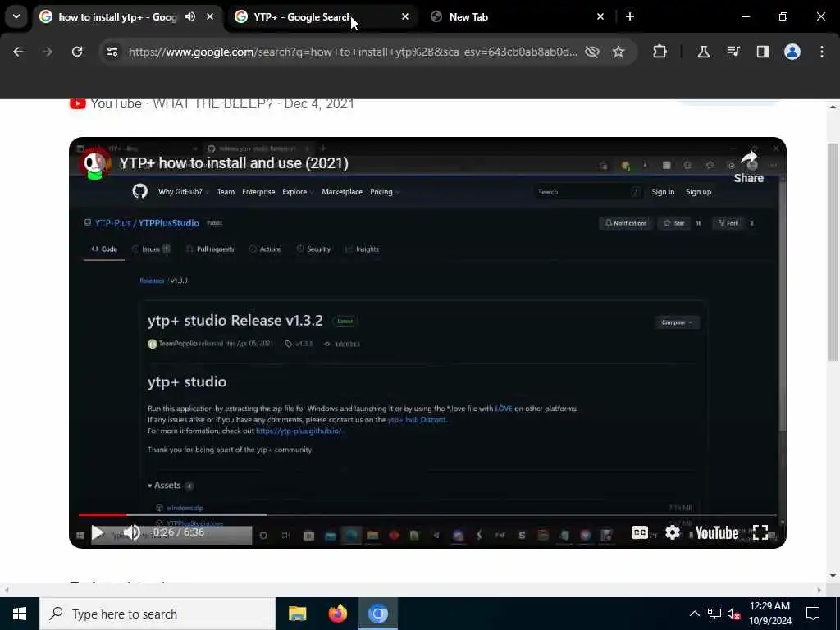The height and width of the screenshot is (630, 840).
Task: Open network status tray icon
Action: (714, 614)
